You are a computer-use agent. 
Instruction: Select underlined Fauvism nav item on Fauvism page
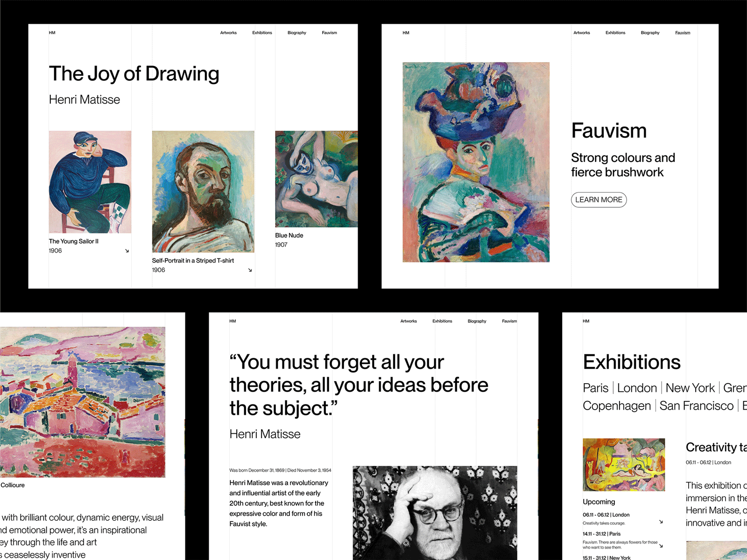point(683,33)
